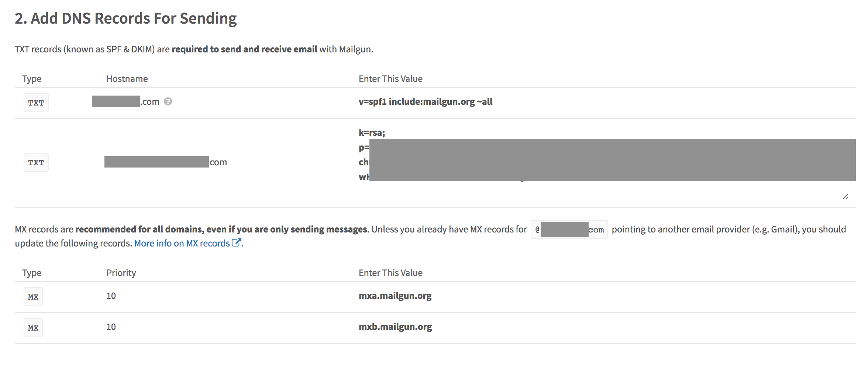868x369 pixels.
Task: Click the Hostname column header
Action: click(x=127, y=79)
